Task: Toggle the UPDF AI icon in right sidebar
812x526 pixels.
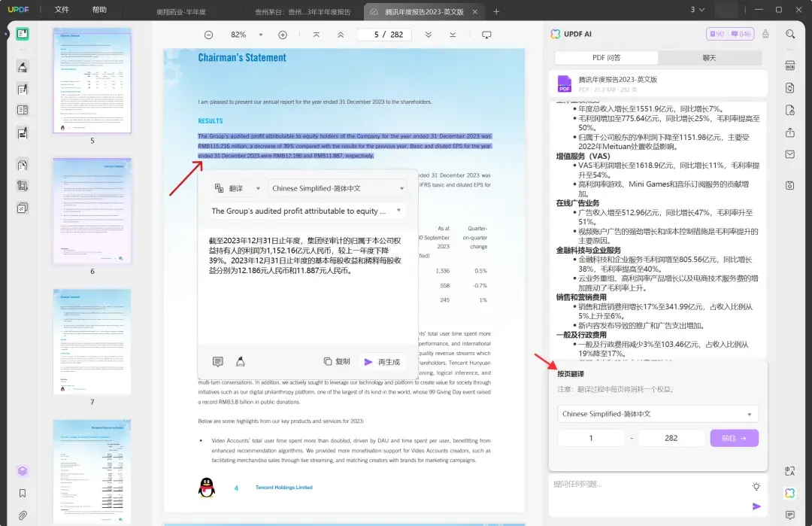Action: pos(790,494)
